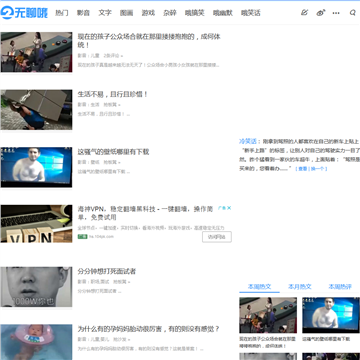Viewport: 360px width, 360px height.
Task: Click the 无聊哦 site logo
Action: tap(24, 13)
